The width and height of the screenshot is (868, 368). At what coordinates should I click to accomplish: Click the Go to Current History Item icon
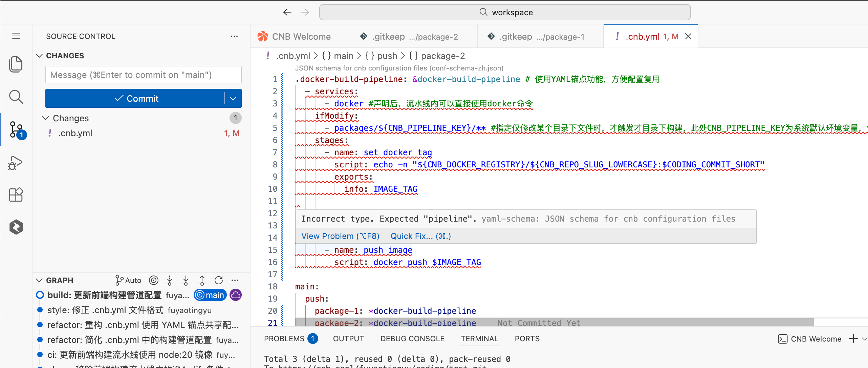click(154, 280)
